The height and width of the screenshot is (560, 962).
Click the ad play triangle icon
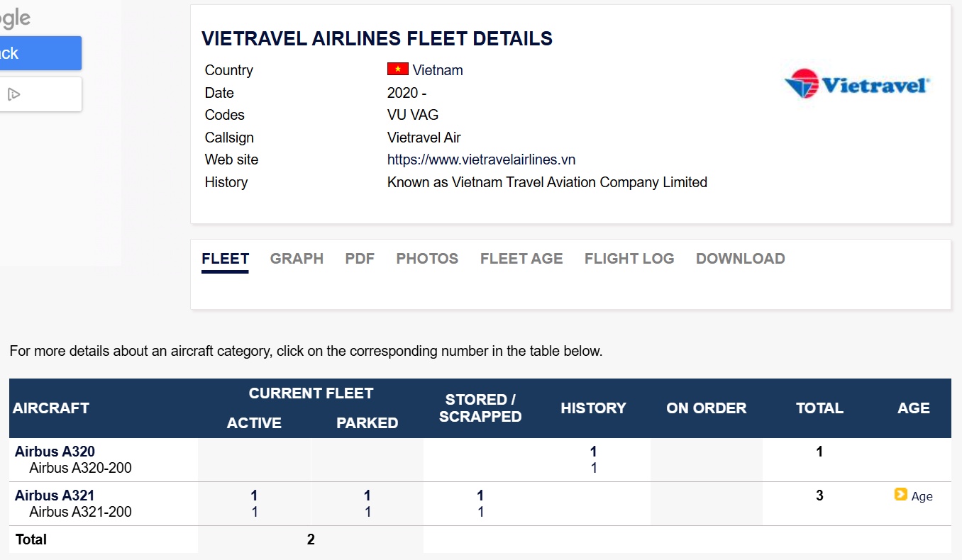pyautogui.click(x=13, y=94)
